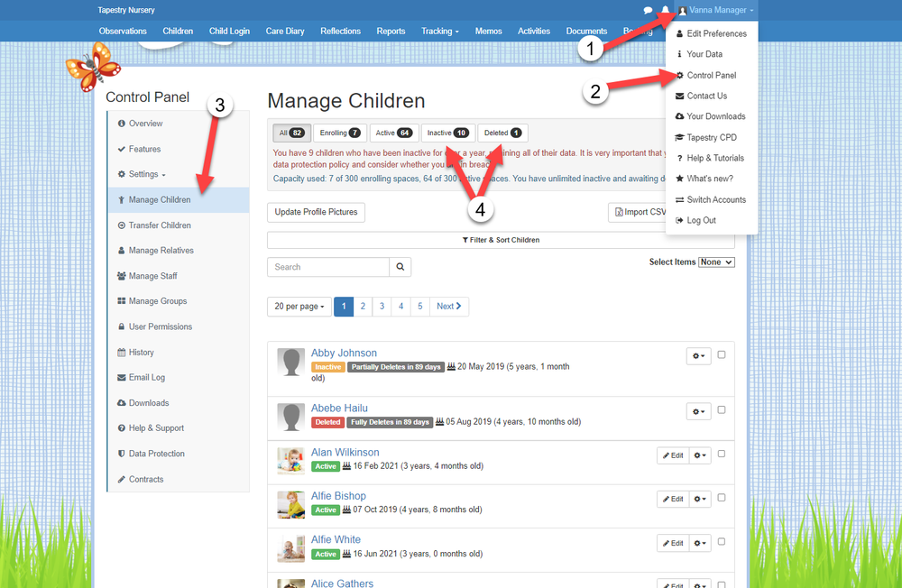Open Data Protection in sidebar

[x=179, y=454]
